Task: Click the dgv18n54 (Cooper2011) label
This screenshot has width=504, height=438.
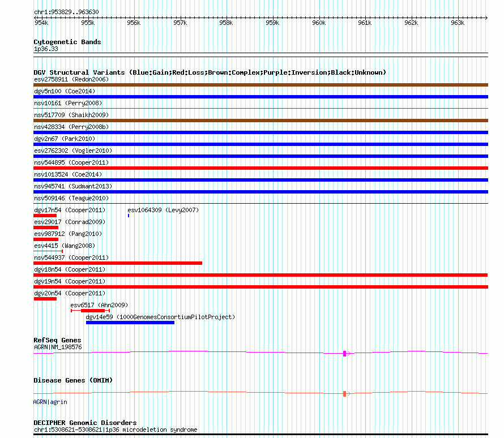Action: 70,269
